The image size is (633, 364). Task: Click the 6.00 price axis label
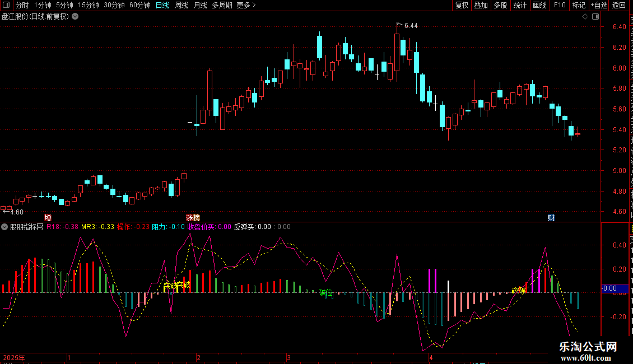[619, 68]
